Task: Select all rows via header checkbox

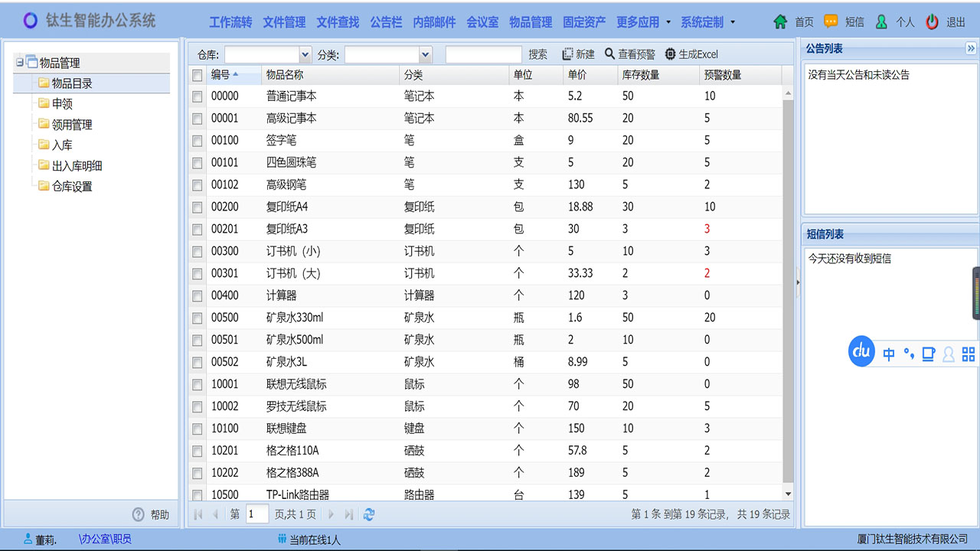Action: click(197, 73)
